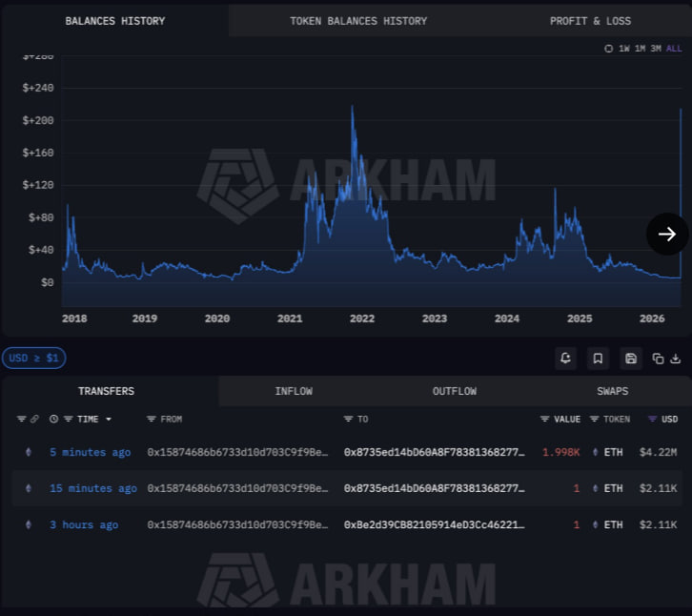Click $2.11K amount in 15 minutes ago row
This screenshot has width=692, height=616.
click(658, 488)
